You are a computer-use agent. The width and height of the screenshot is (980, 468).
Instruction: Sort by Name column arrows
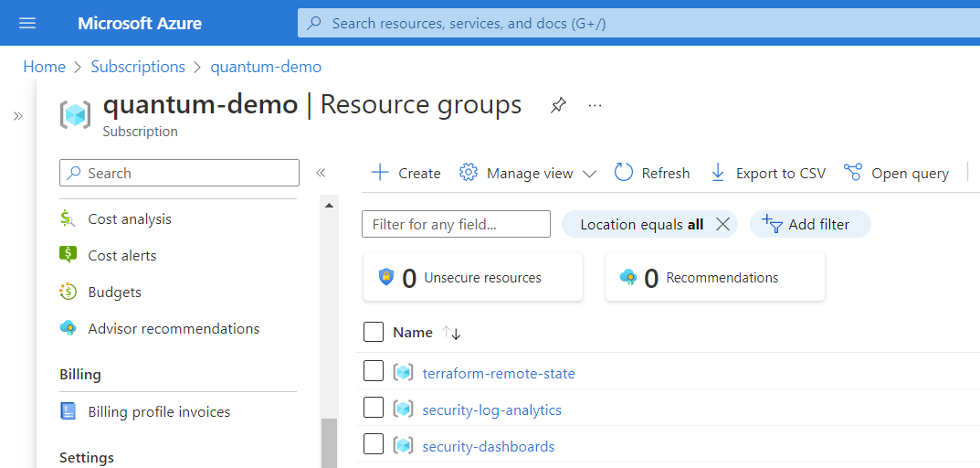pyautogui.click(x=451, y=333)
